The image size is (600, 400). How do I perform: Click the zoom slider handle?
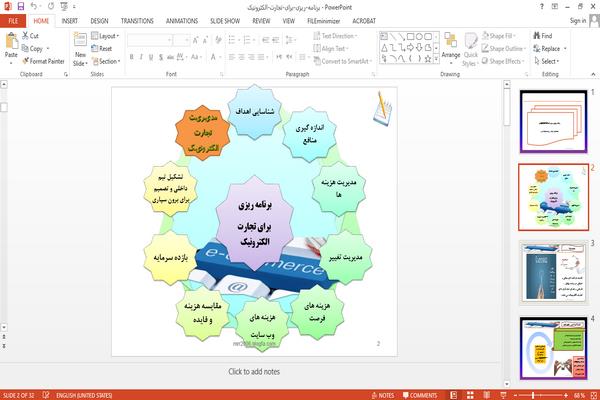tap(533, 395)
